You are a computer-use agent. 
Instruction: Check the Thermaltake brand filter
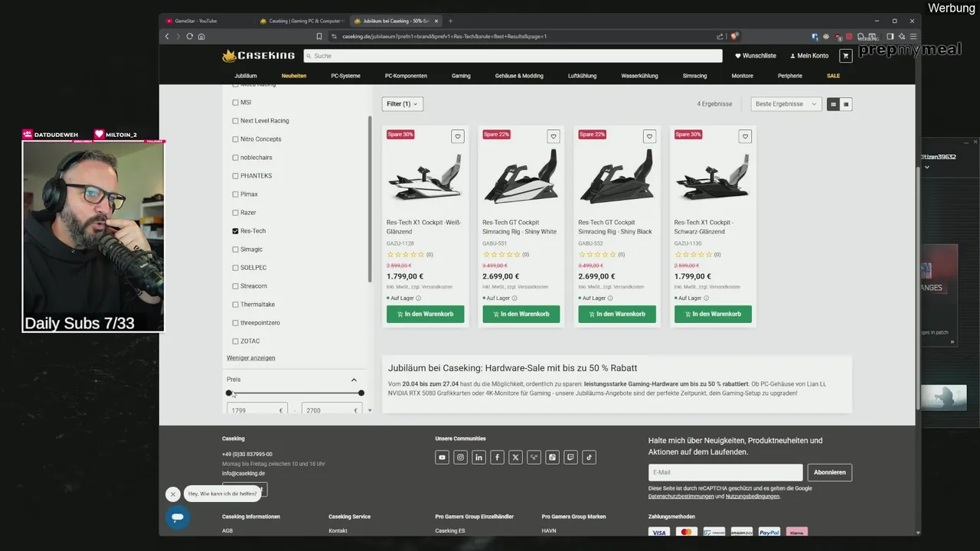click(235, 305)
